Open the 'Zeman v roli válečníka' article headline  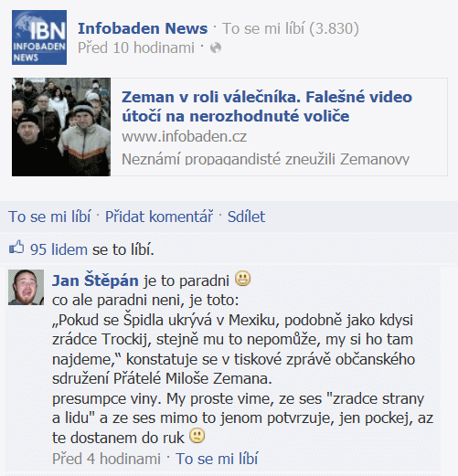tap(267, 107)
